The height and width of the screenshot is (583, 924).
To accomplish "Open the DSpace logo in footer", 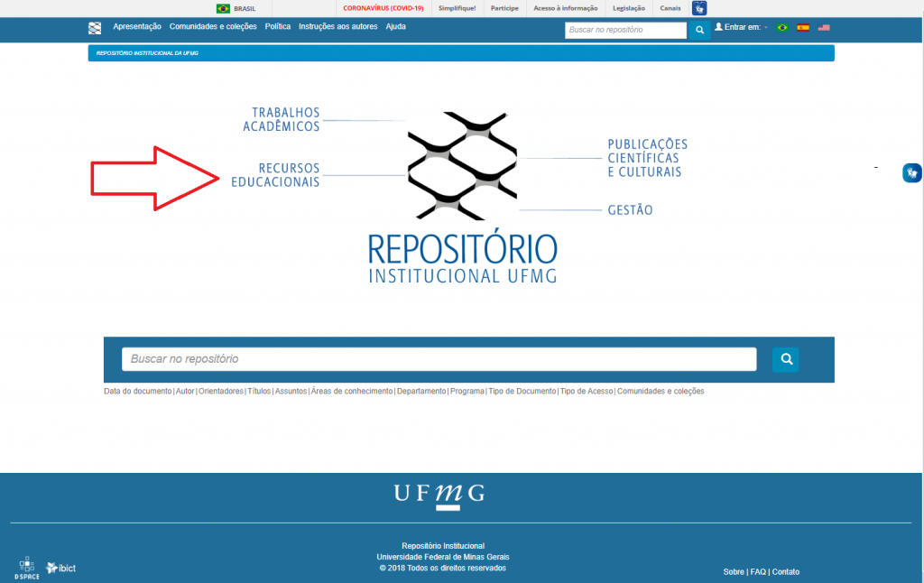I will (x=26, y=568).
